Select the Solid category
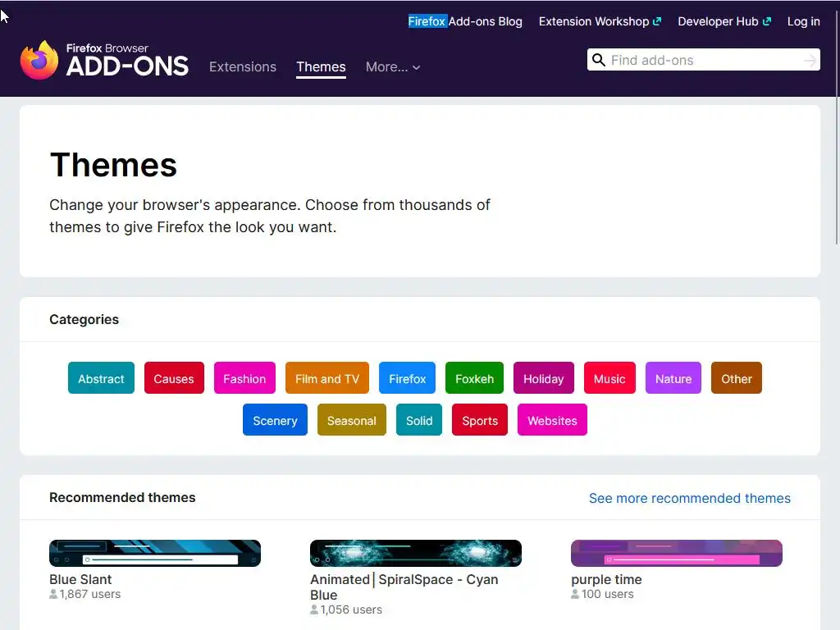Viewport: 840px width, 630px height. [419, 420]
